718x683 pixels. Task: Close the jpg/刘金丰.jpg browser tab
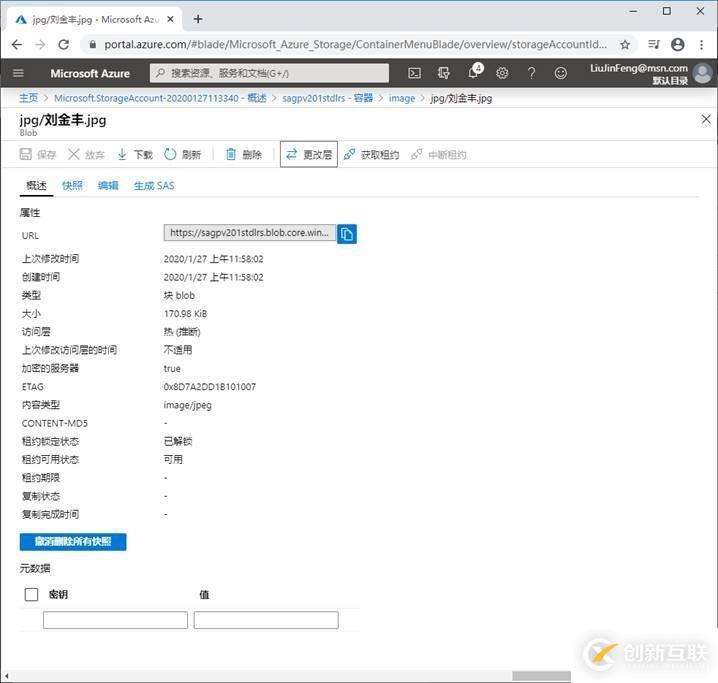coord(170,19)
